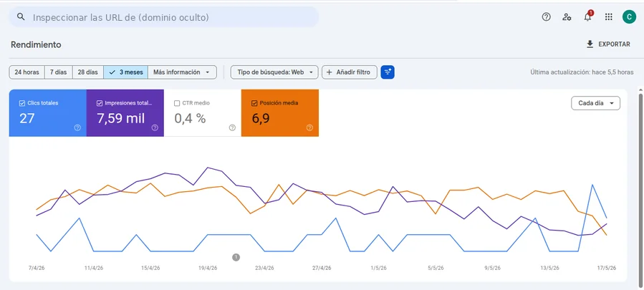Toggle the Impresiones totales checkbox
The height and width of the screenshot is (290, 644).
100,103
